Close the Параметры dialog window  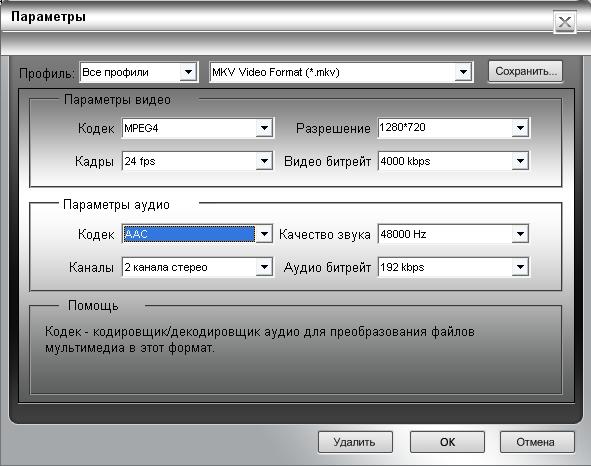pyautogui.click(x=565, y=22)
